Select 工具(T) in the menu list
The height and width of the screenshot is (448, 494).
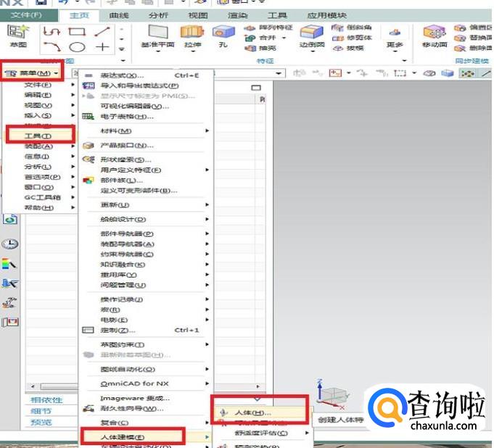point(38,136)
